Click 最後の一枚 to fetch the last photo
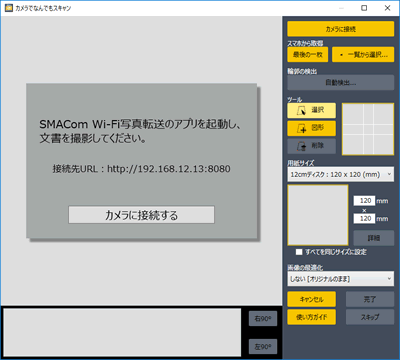This screenshot has height=360, width=400. [307, 55]
